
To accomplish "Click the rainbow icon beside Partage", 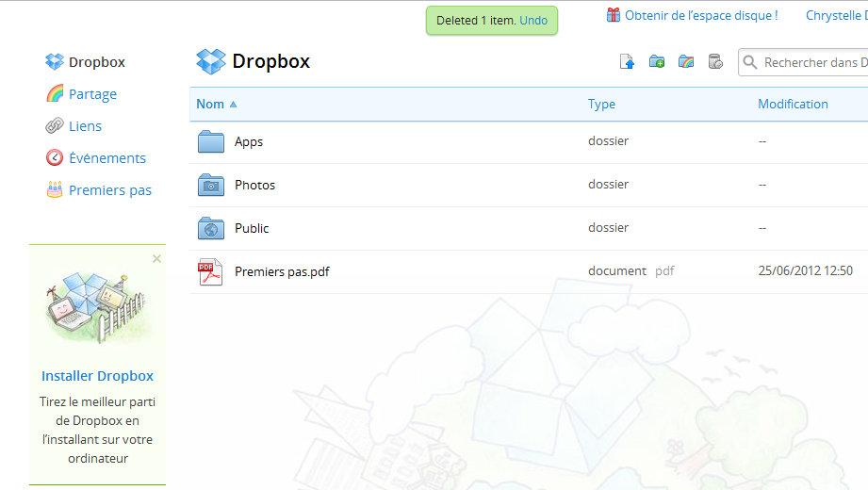I will tap(55, 93).
